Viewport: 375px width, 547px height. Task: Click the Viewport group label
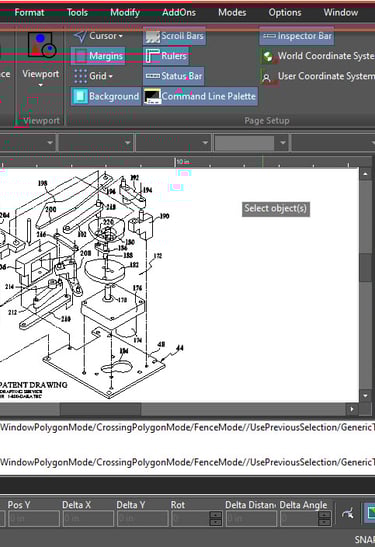click(x=42, y=121)
